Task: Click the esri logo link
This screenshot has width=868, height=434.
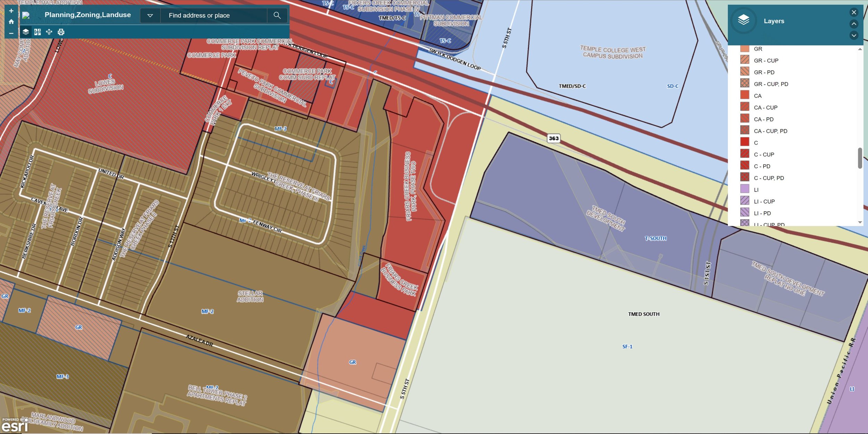Action: [14, 425]
